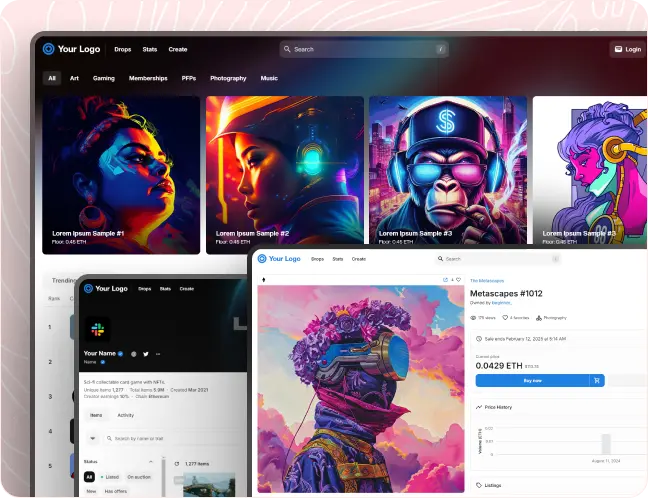Click the Buy now button
This screenshot has width=648, height=498.
[x=532, y=381]
